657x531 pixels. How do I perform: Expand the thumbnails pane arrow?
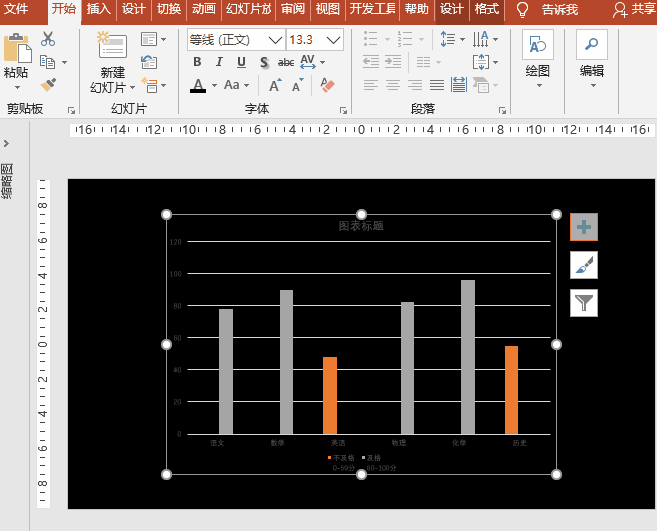tap(6, 143)
